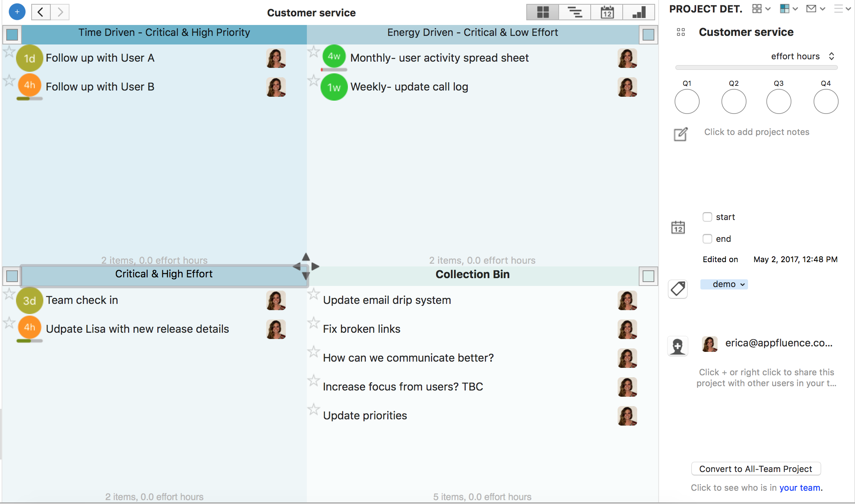Switch to quadrant matrix view
Screen dimensions: 855x504
coord(543,12)
